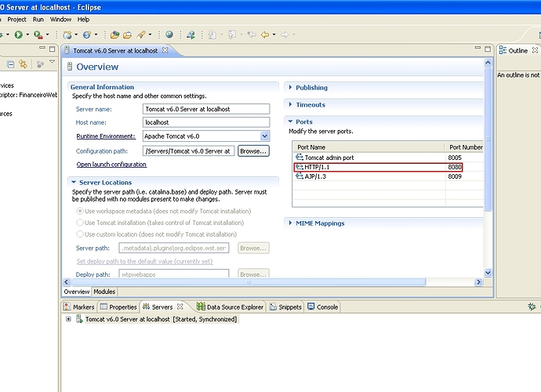
Task: Open the Web Browser globe icon
Action: (169, 34)
